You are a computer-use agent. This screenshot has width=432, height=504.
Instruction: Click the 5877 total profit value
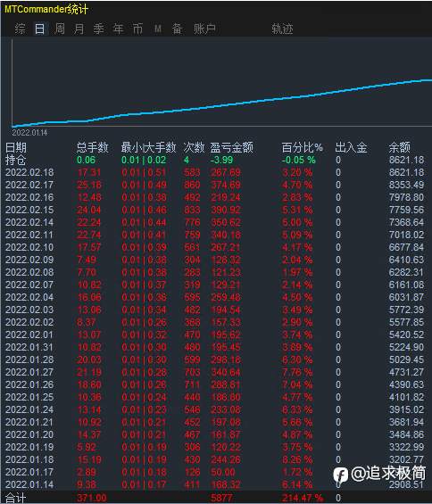tap(221, 499)
